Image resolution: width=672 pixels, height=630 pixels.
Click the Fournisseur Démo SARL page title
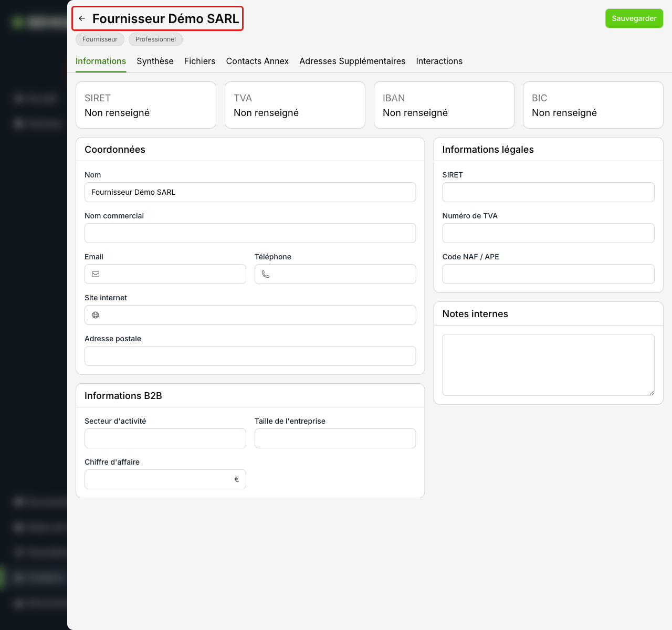(x=166, y=19)
